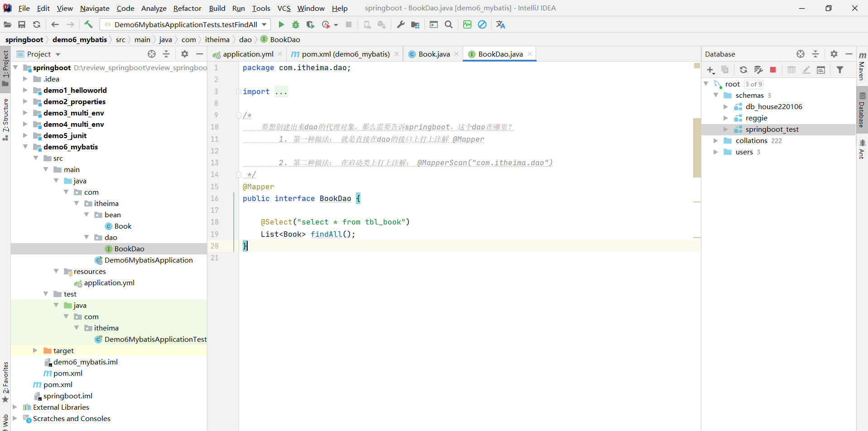
Task: Expand the db_house220106 schema node
Action: (725, 106)
